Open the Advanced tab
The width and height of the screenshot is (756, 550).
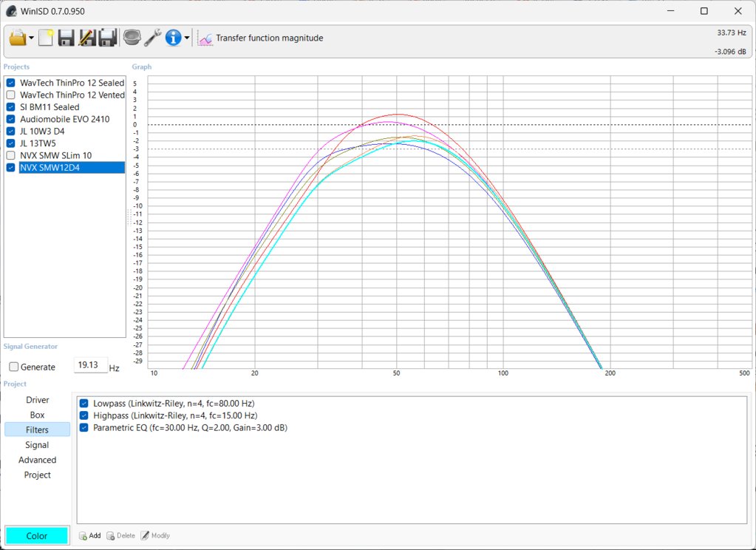pos(37,460)
